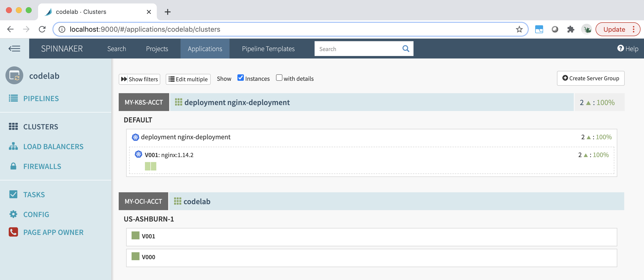Open the Tasks checkmark icon
644x280 pixels.
click(x=14, y=194)
